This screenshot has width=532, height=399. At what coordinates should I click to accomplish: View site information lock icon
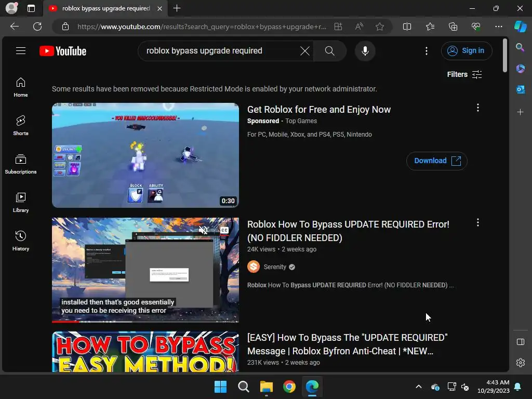click(x=65, y=26)
